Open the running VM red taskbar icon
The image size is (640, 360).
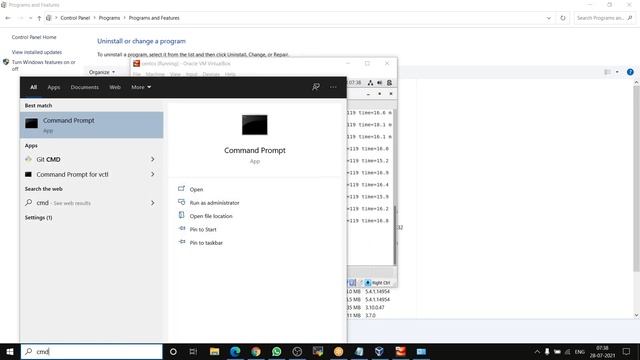click(x=400, y=351)
